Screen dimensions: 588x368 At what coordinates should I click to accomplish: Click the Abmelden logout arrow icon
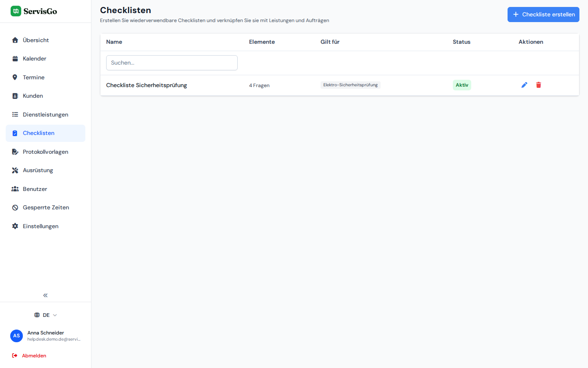coord(15,356)
